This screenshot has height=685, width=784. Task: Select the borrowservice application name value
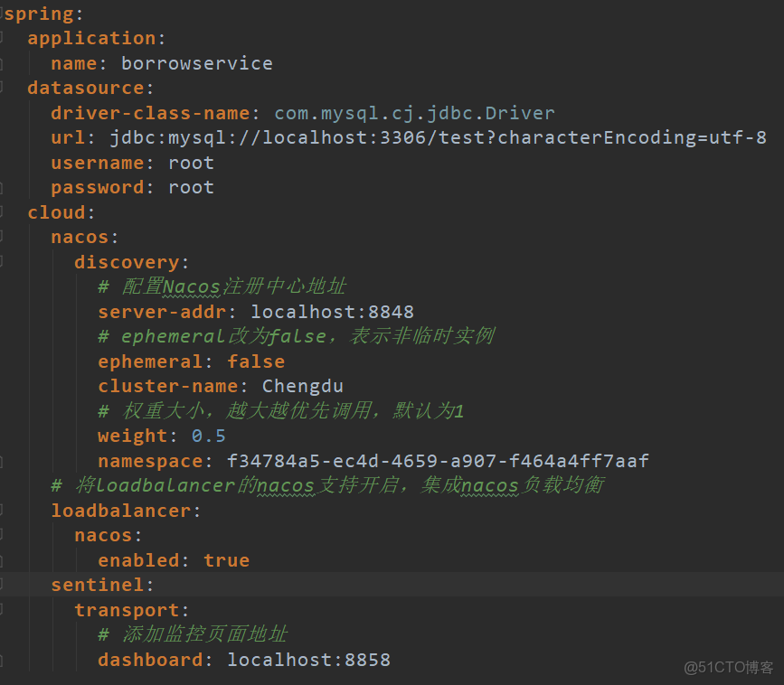196,63
